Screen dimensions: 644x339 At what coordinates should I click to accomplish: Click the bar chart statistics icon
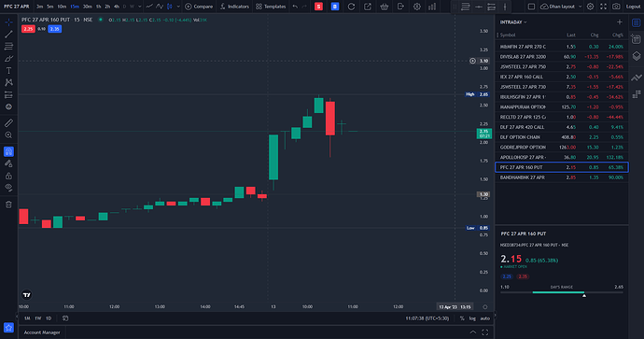[432, 7]
